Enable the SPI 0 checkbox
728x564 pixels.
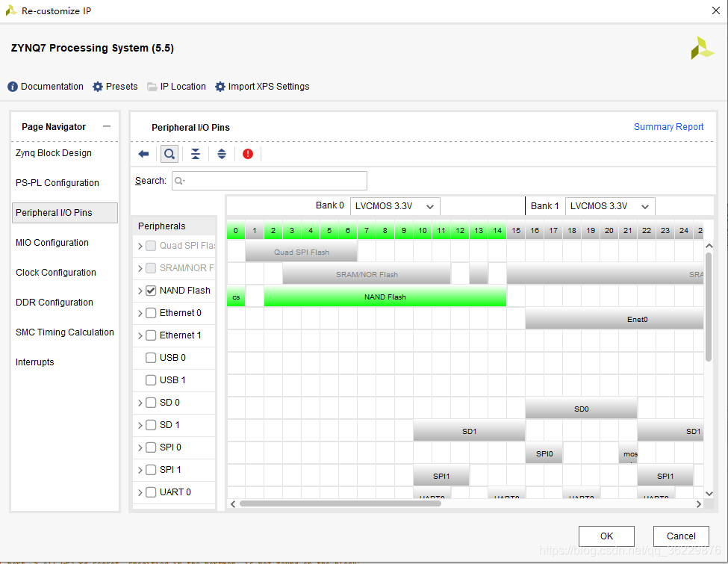pyautogui.click(x=151, y=447)
